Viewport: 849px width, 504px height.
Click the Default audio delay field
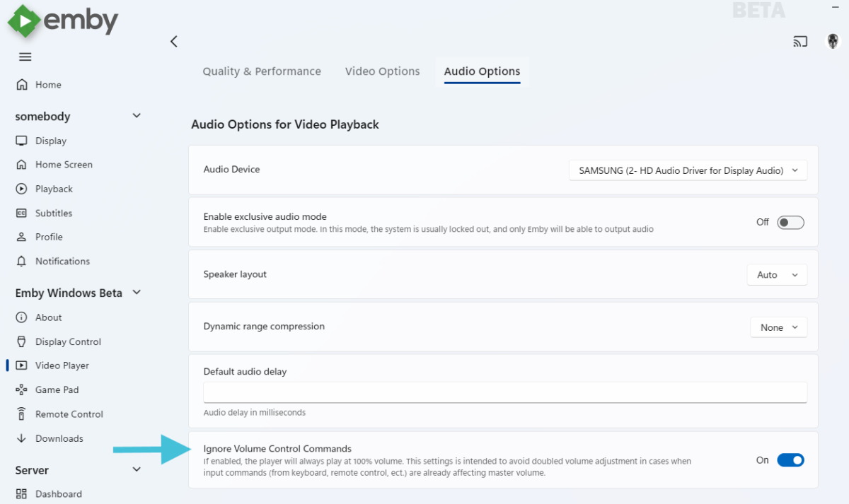pyautogui.click(x=504, y=392)
